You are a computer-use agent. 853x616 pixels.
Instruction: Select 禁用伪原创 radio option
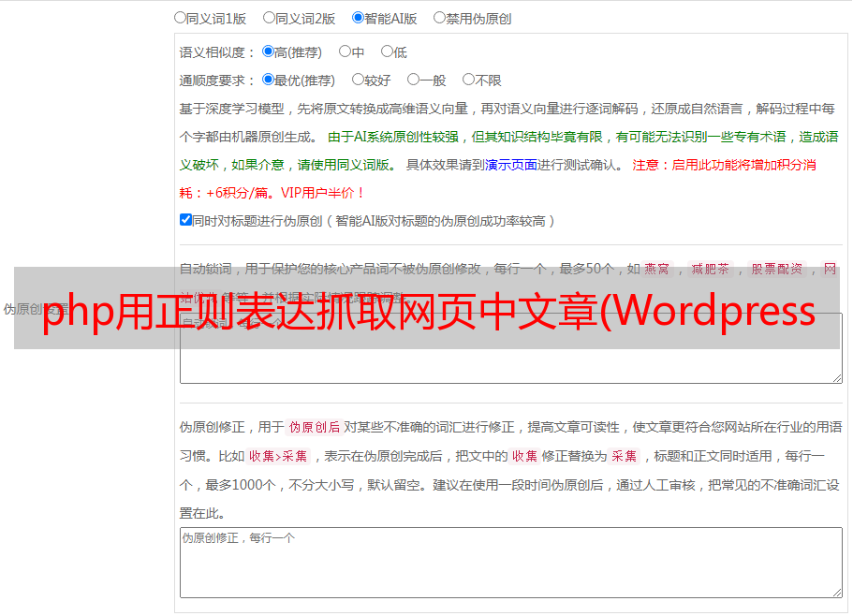(439, 18)
